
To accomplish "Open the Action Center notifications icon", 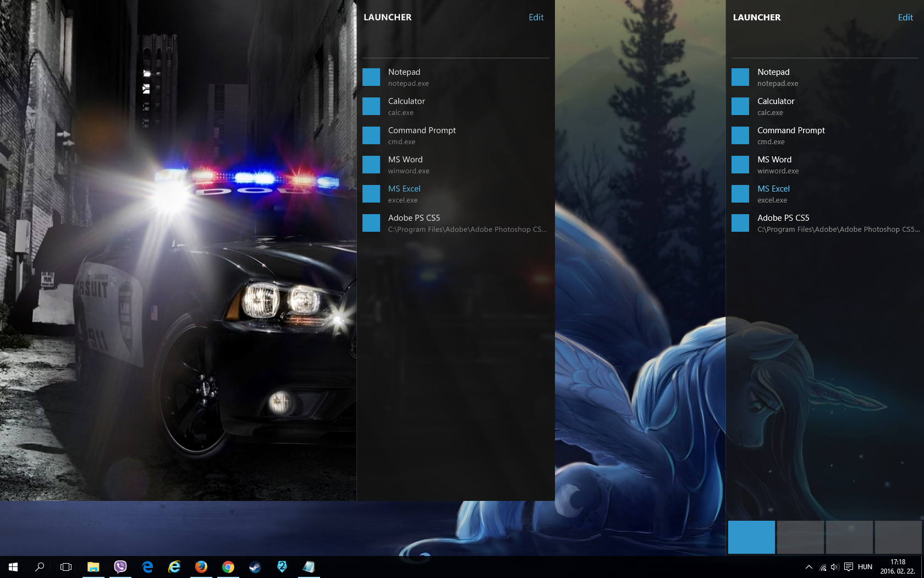I will point(849,567).
